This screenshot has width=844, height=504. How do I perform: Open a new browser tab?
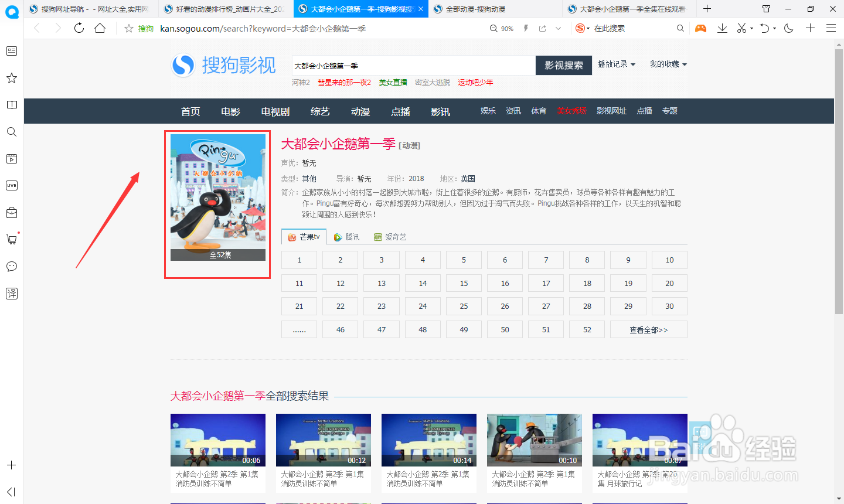707,9
